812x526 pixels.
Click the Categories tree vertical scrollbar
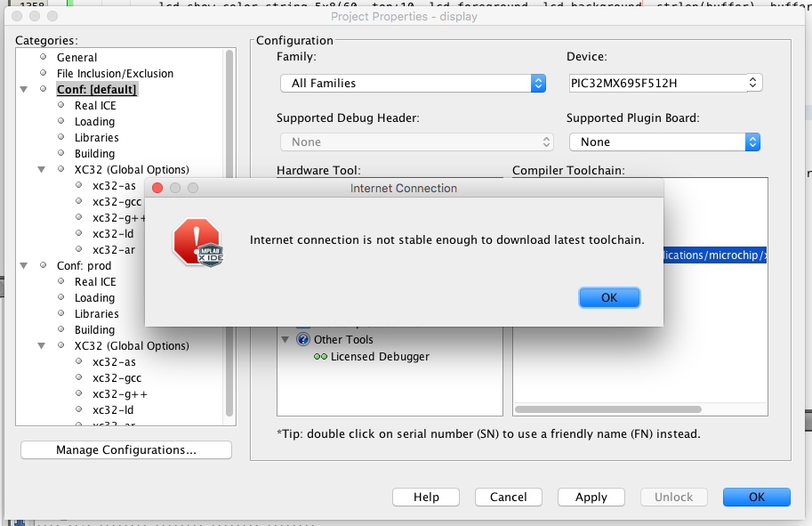[229, 232]
